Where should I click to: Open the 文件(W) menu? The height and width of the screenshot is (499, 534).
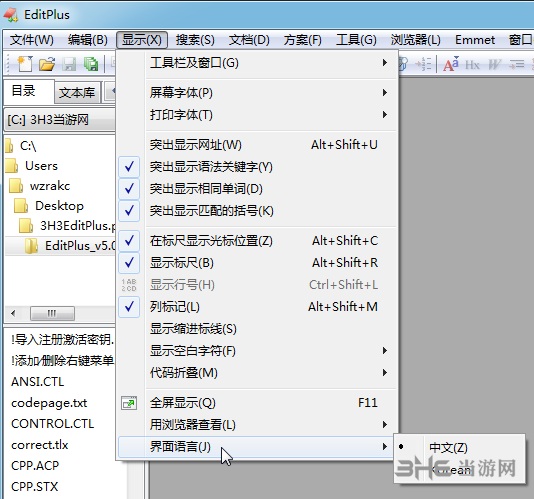pyautogui.click(x=32, y=40)
